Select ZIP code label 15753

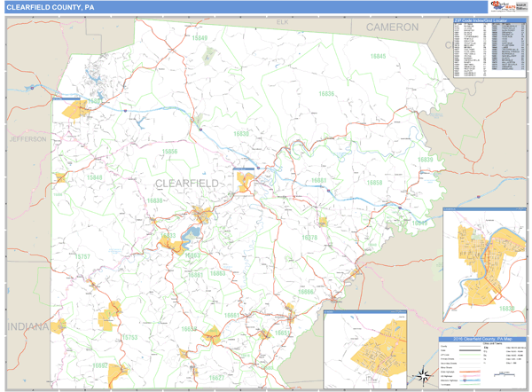pyautogui.click(x=129, y=337)
